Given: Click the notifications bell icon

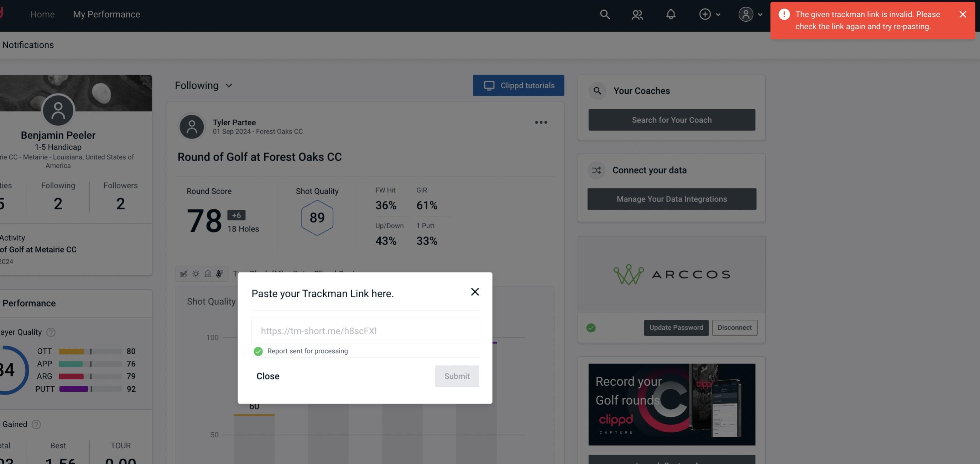Looking at the screenshot, I should coord(671,14).
